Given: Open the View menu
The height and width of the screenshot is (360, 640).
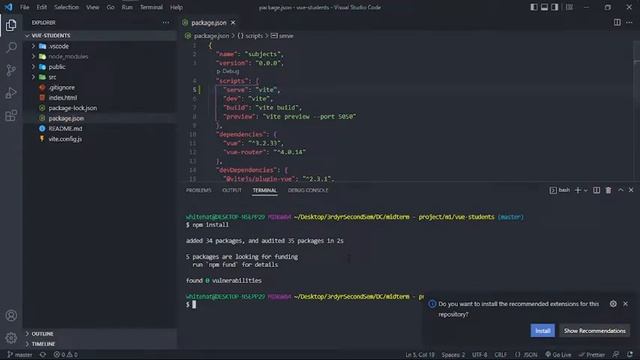Looking at the screenshot, I should coord(93,7).
